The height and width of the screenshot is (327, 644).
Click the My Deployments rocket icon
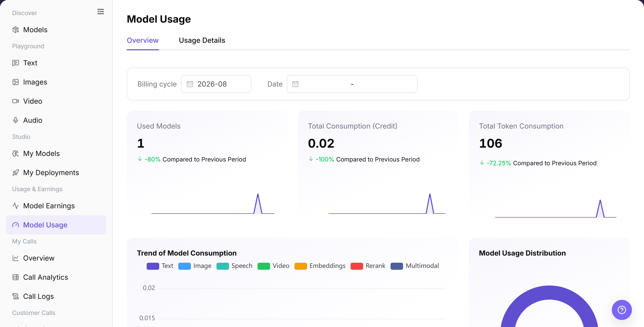[16, 173]
